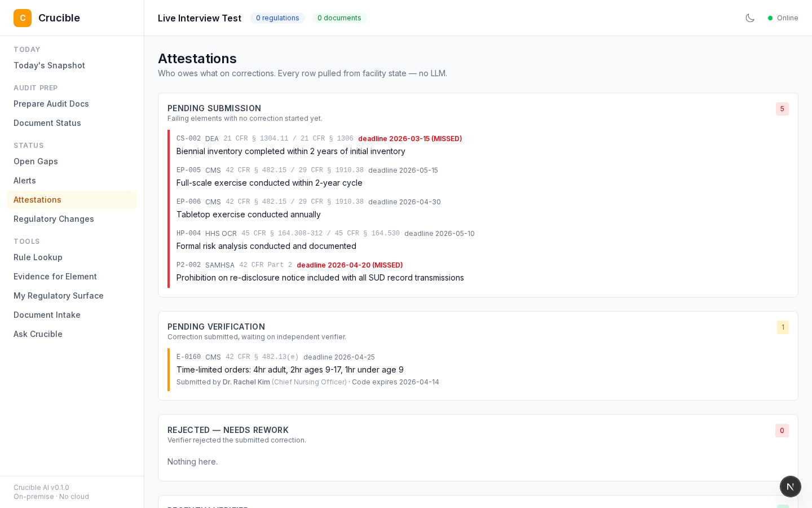Toggle dark mode with the moon icon
This screenshot has width=812, height=508.
point(750,17)
